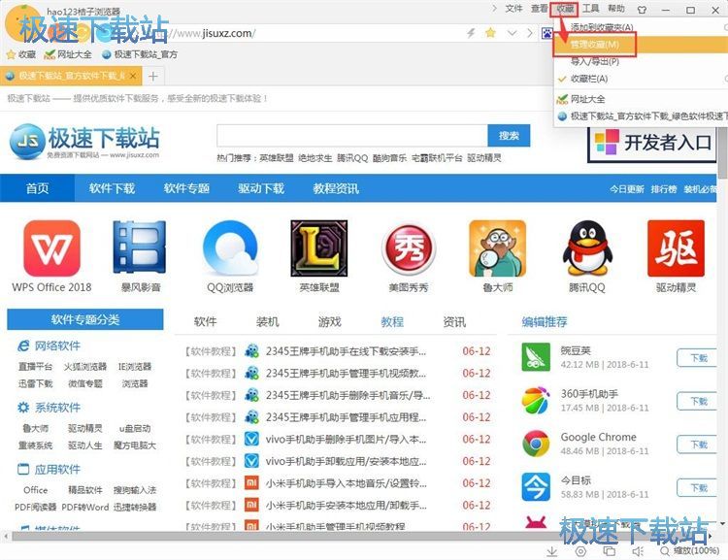Open the 英雄联盟 game icon
The height and width of the screenshot is (560, 728).
tap(319, 248)
